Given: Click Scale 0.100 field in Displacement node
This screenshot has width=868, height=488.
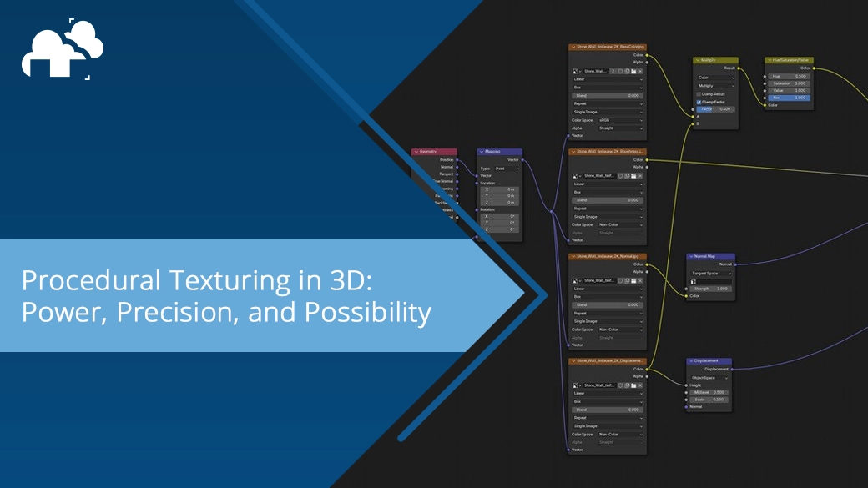Looking at the screenshot, I should (709, 400).
